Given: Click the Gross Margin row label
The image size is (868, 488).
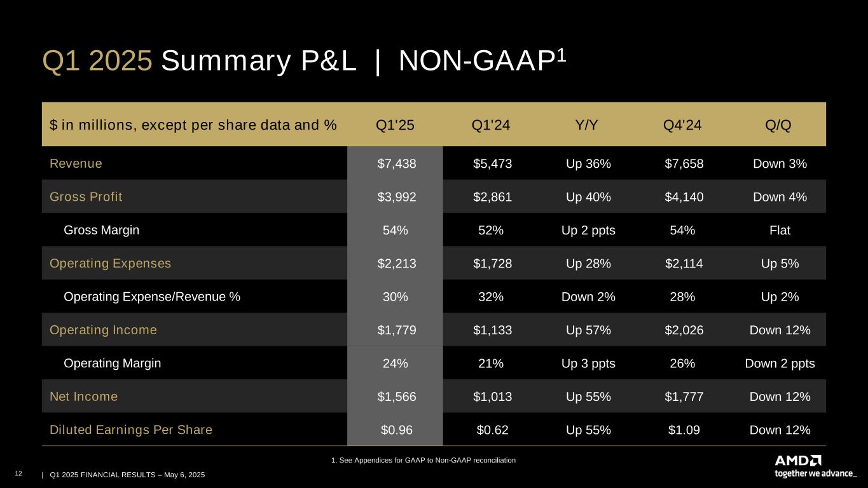Looking at the screenshot, I should [102, 230].
